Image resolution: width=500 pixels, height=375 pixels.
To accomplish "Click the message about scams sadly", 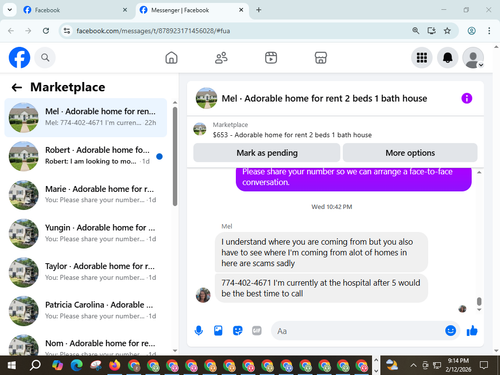I will pyautogui.click(x=321, y=252).
